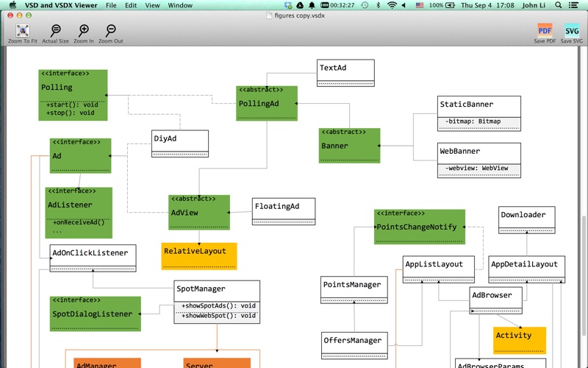Open the Apple menu
The width and height of the screenshot is (588, 368).
click(12, 5)
